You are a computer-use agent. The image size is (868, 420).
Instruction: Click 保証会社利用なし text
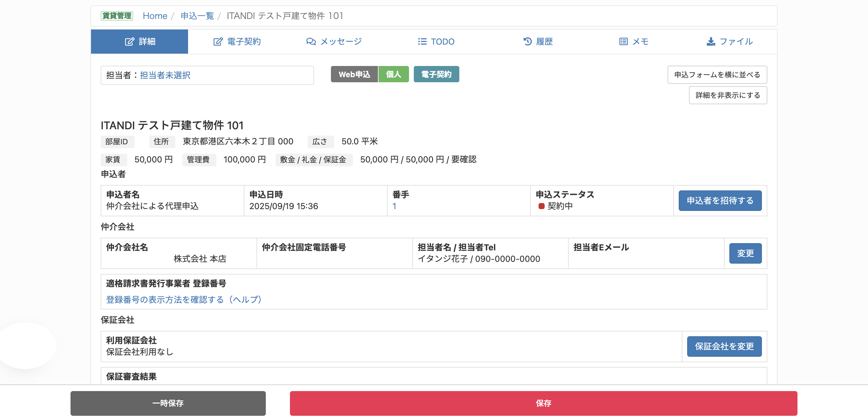pos(140,352)
